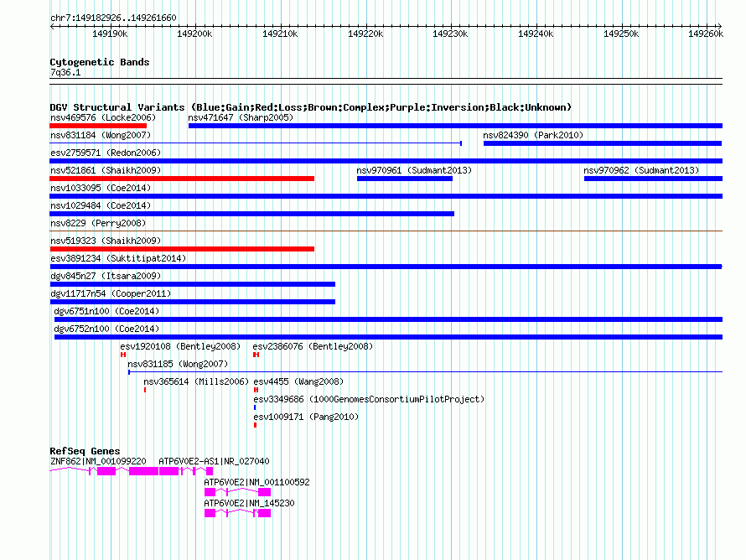Click the RefSeq Genes track title
Viewport: 746px width, 560px height.
tap(85, 450)
